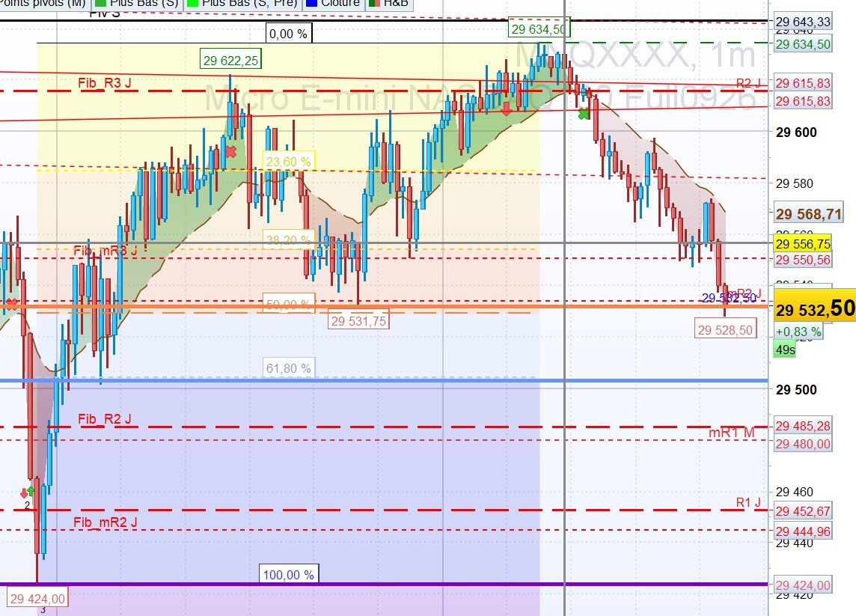Select the 61,80 % Fibonacci level label
The height and width of the screenshot is (616, 856).
pyautogui.click(x=288, y=368)
